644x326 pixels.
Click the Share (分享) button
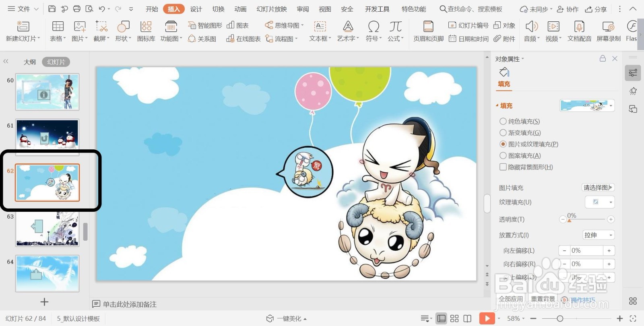596,9
